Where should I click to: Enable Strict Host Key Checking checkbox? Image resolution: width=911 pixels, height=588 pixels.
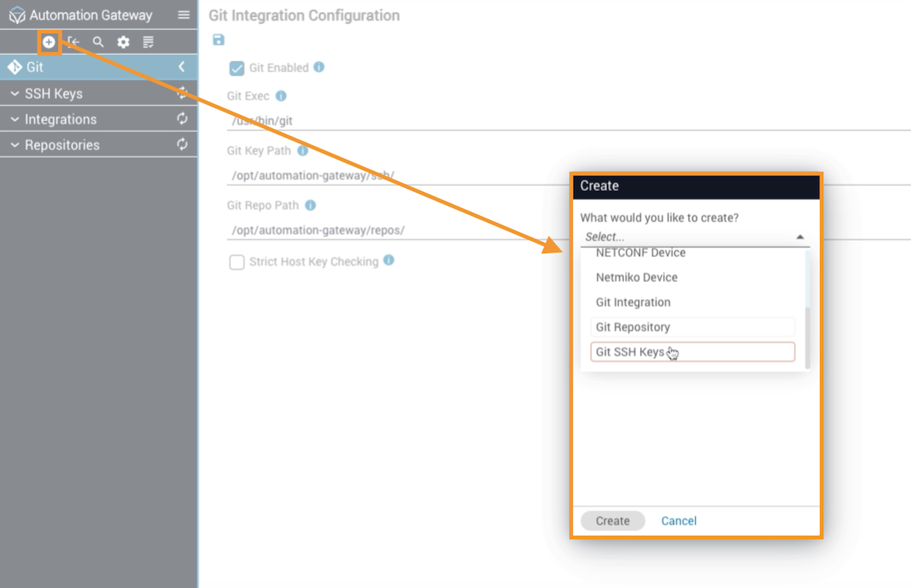pyautogui.click(x=237, y=262)
